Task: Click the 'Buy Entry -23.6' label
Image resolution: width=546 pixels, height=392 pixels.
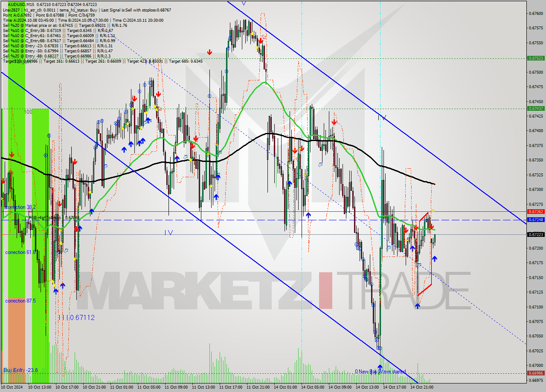Action: tap(20, 370)
